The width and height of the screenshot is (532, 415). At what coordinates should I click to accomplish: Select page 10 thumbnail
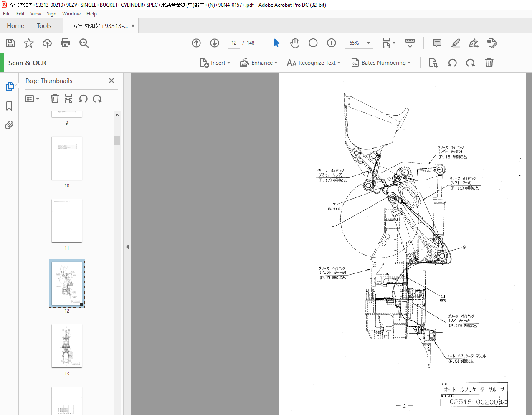[x=67, y=158]
